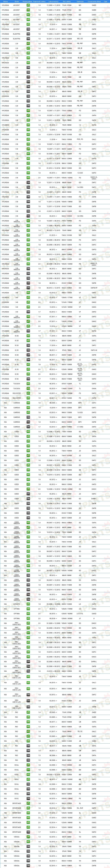This screenshot has height=868, width=110.
Task: Click the Pojemność silnika column header
Action: point(39,1)
